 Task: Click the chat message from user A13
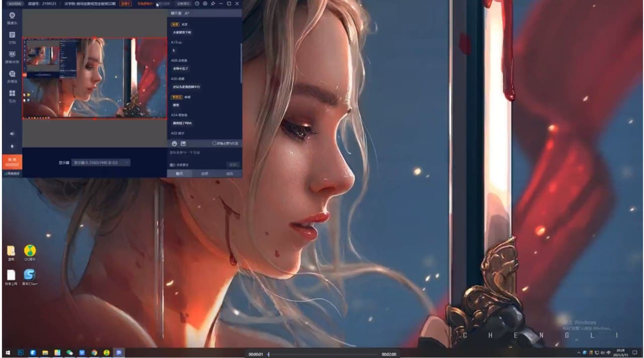tap(174, 50)
